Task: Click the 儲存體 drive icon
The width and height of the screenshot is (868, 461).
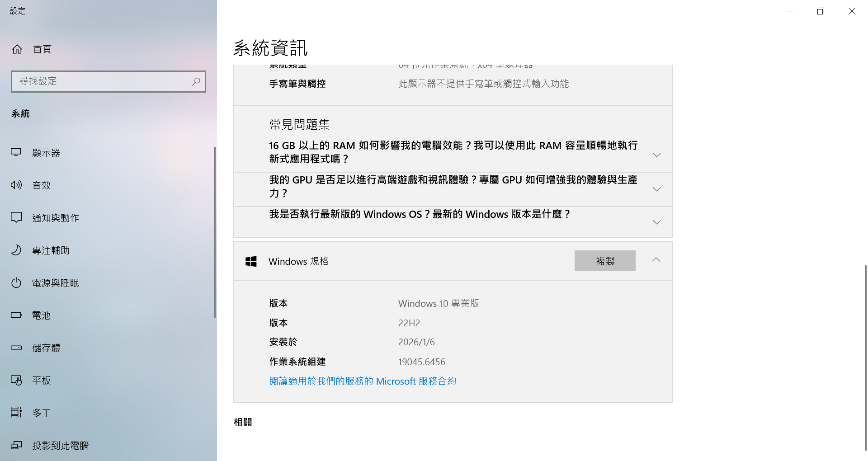Action: pyautogui.click(x=16, y=348)
